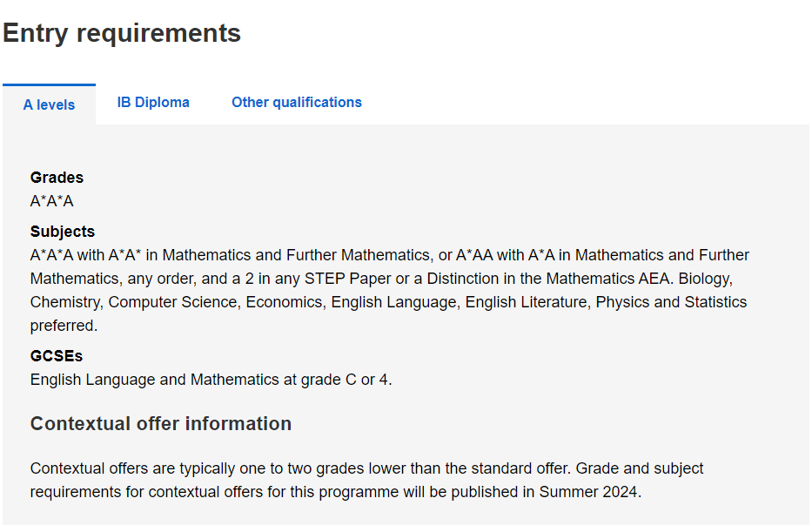This screenshot has width=812, height=532.
Task: Switch to the IB Diploma tab
Action: coord(153,103)
